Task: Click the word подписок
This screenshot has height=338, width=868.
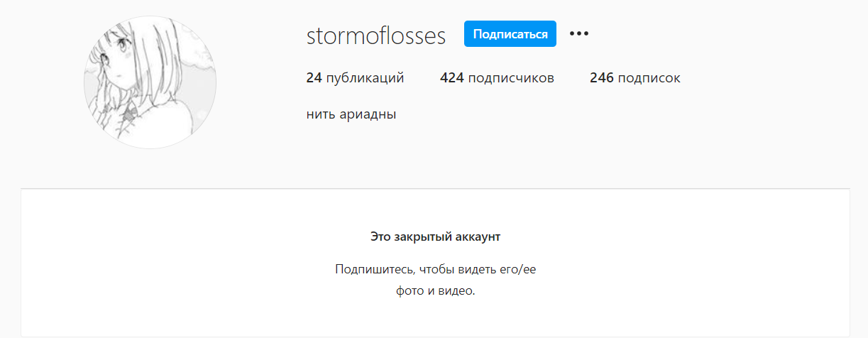Action: 649,78
